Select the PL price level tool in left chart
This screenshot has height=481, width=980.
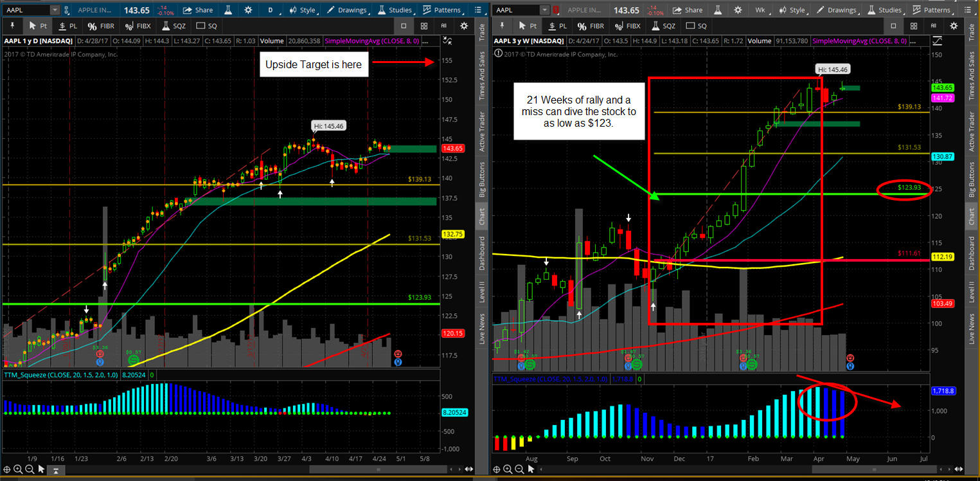(x=68, y=26)
